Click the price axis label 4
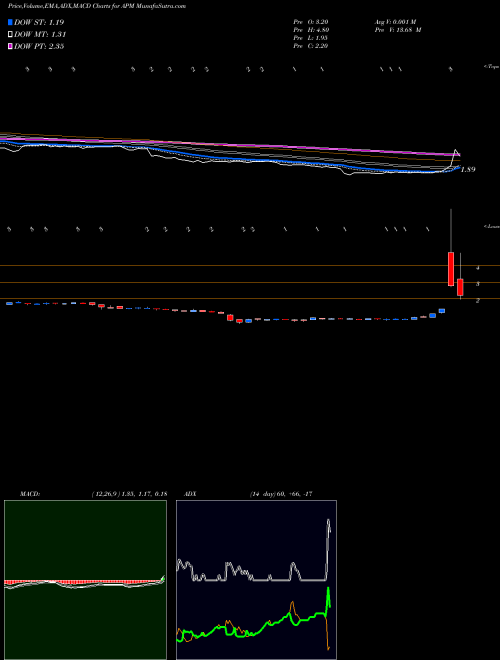 [477, 267]
